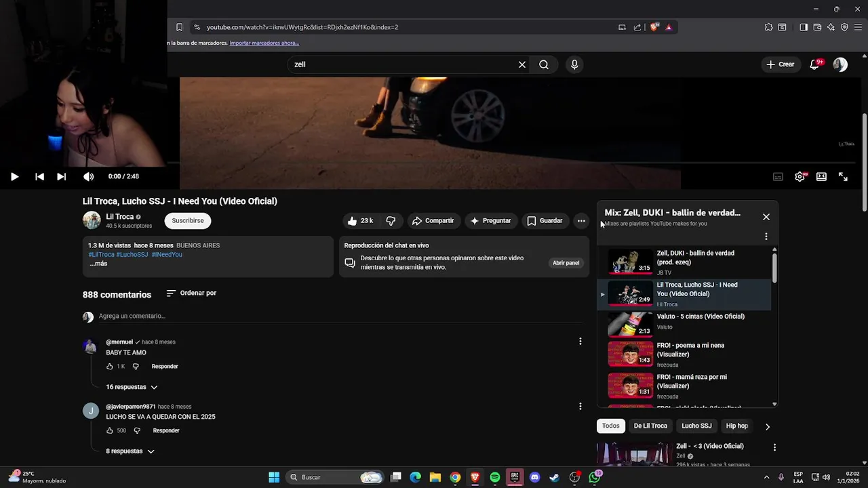Open Brave Wallet icon
The image size is (868, 488).
[817, 27]
